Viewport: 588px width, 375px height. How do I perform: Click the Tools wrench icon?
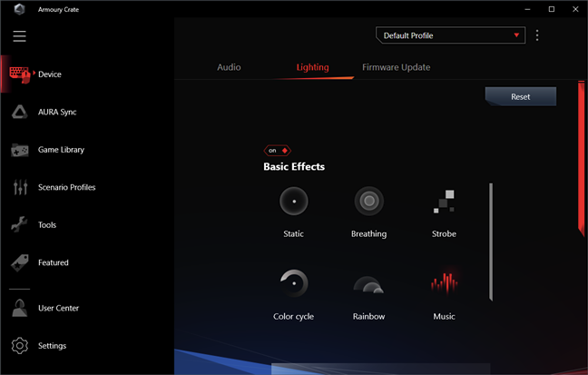(x=19, y=224)
